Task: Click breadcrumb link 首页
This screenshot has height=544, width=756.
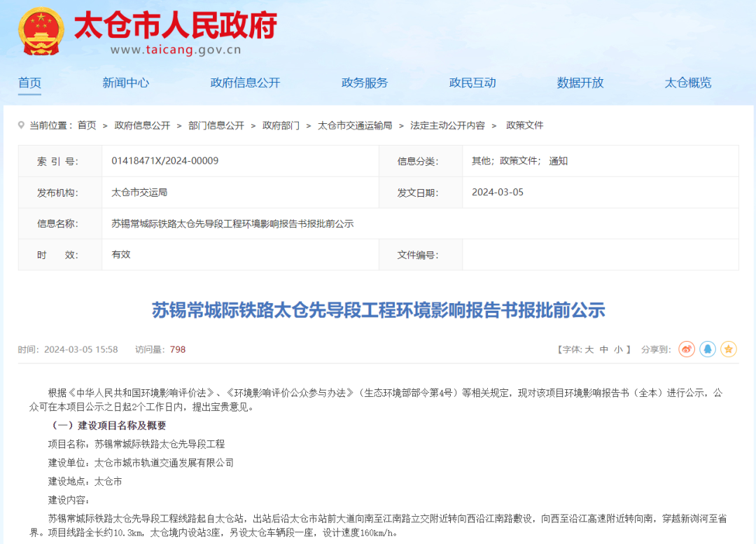Action: point(87,125)
